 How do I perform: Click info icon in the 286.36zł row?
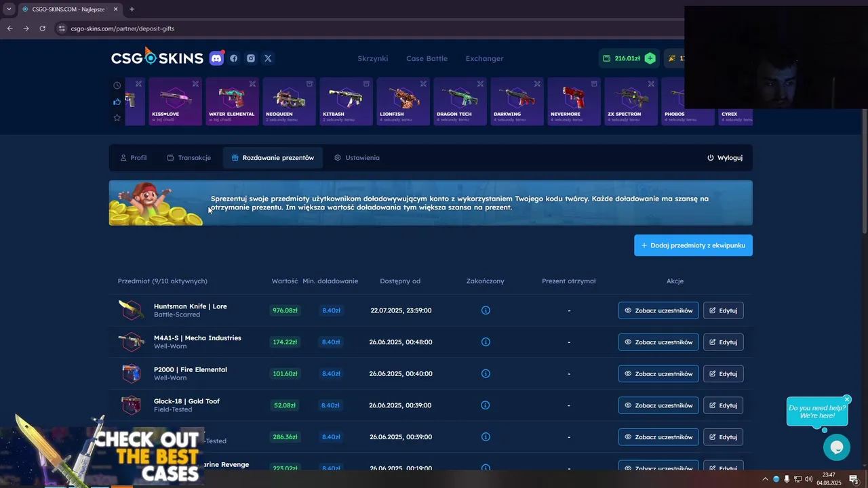click(x=486, y=437)
